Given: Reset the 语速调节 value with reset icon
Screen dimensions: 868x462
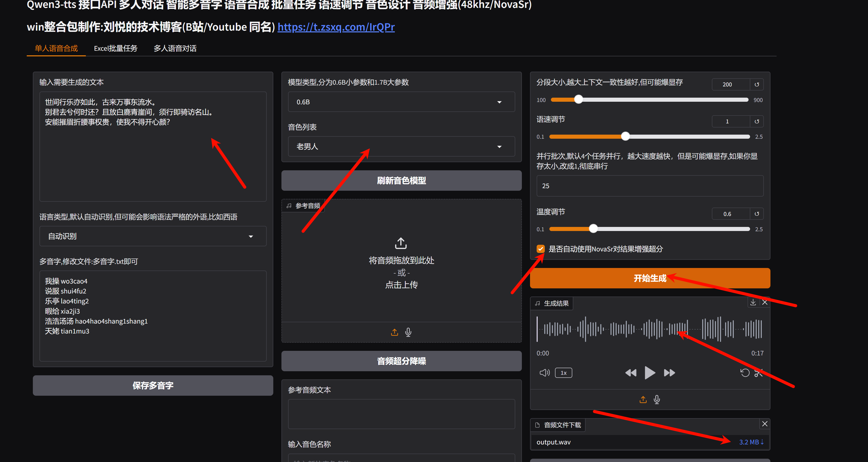Looking at the screenshot, I should [757, 121].
